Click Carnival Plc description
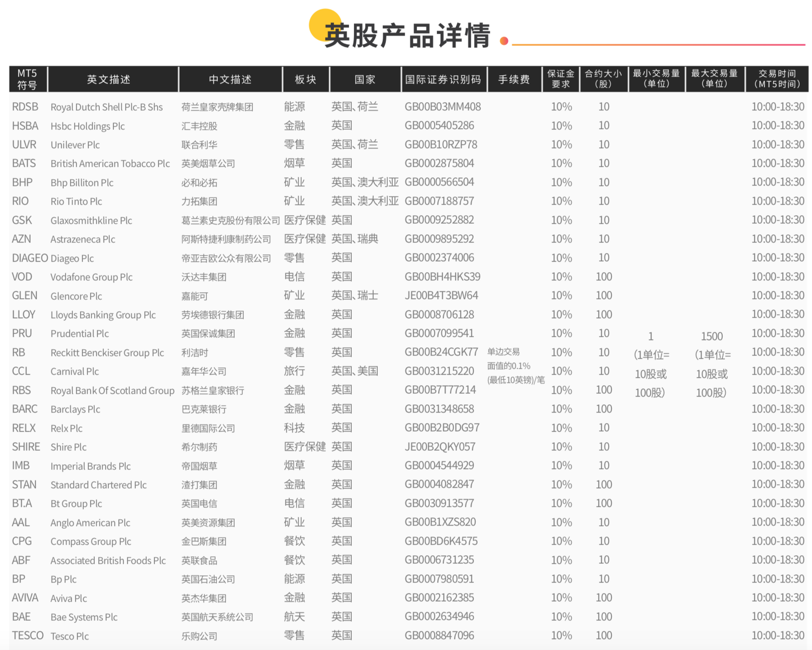Screen dimensions: 812x650 tap(75, 371)
